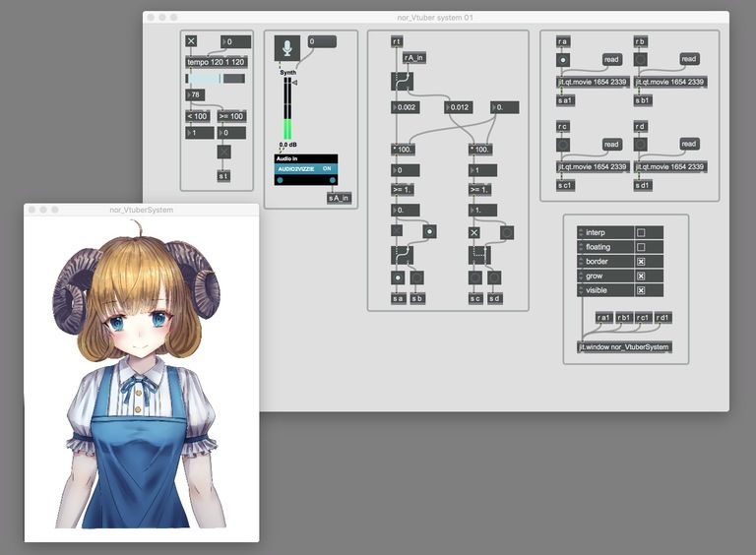Click the Synth vertical gain meter slider
756x555 pixels.
pyautogui.click(x=287, y=108)
